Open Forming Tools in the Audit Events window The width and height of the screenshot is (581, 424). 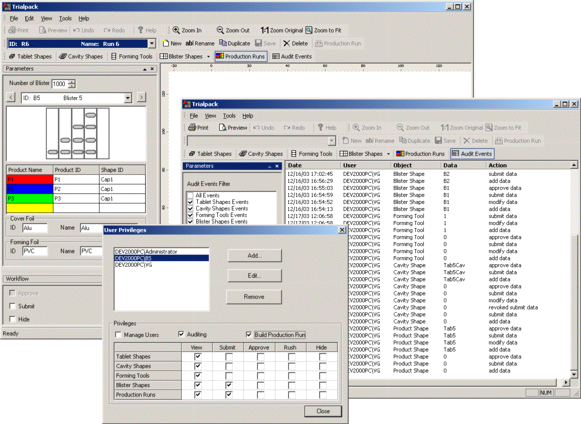point(311,153)
